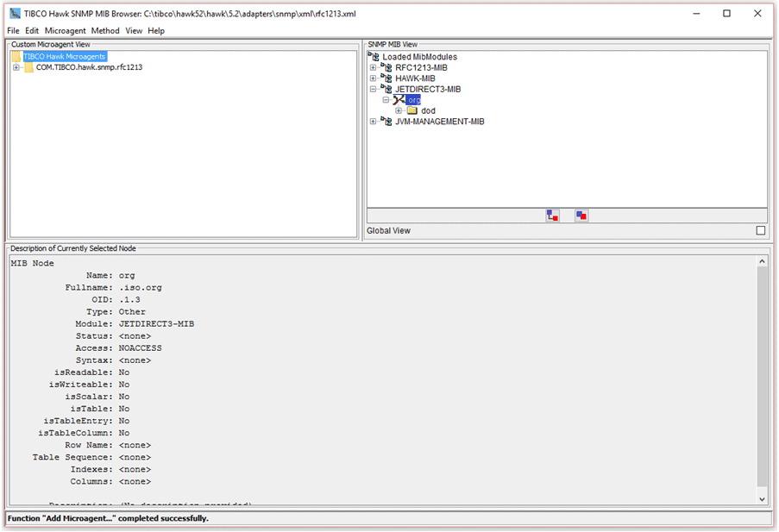Click the Loaded MibModules root icon
The image size is (779, 532).
(374, 56)
